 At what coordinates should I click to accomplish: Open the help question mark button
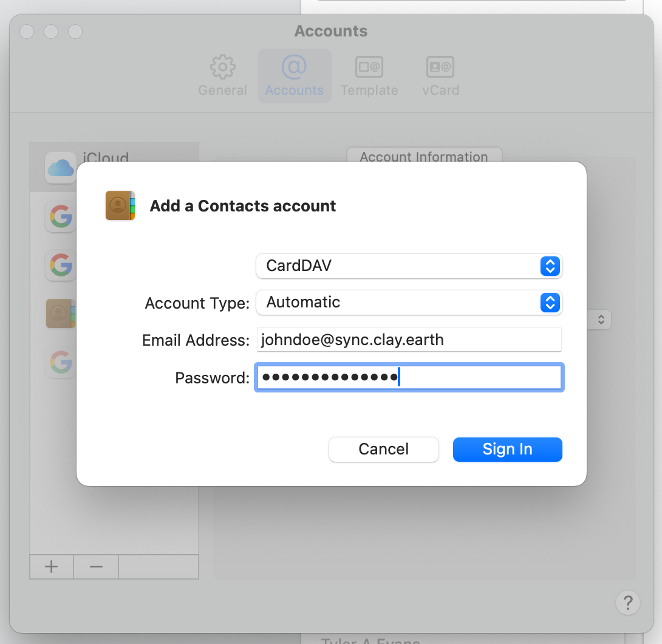627,603
